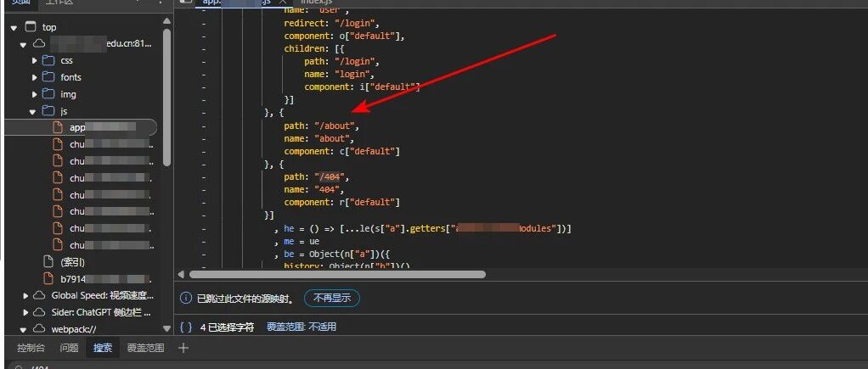Image resolution: width=868 pixels, height=369 pixels.
Task: Click the 已跳过此文件的源映射 message
Action: pos(245,299)
